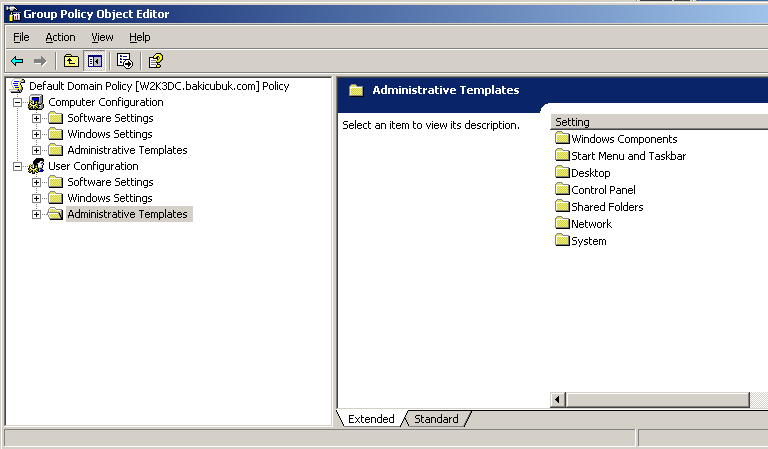
Task: Click the Computer Configuration computer icon
Action: (x=36, y=102)
